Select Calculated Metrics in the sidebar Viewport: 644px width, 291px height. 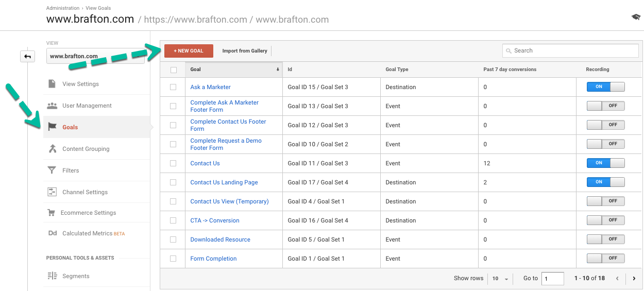(x=87, y=233)
